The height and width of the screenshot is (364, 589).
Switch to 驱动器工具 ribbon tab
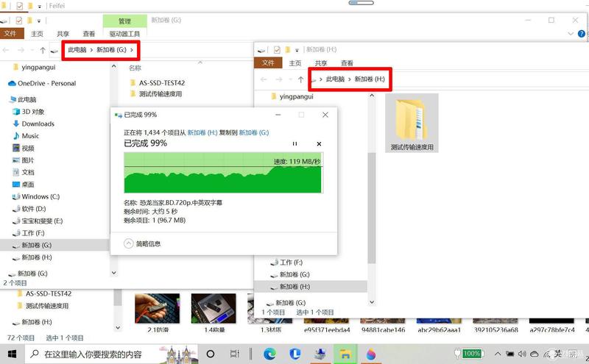(124, 34)
